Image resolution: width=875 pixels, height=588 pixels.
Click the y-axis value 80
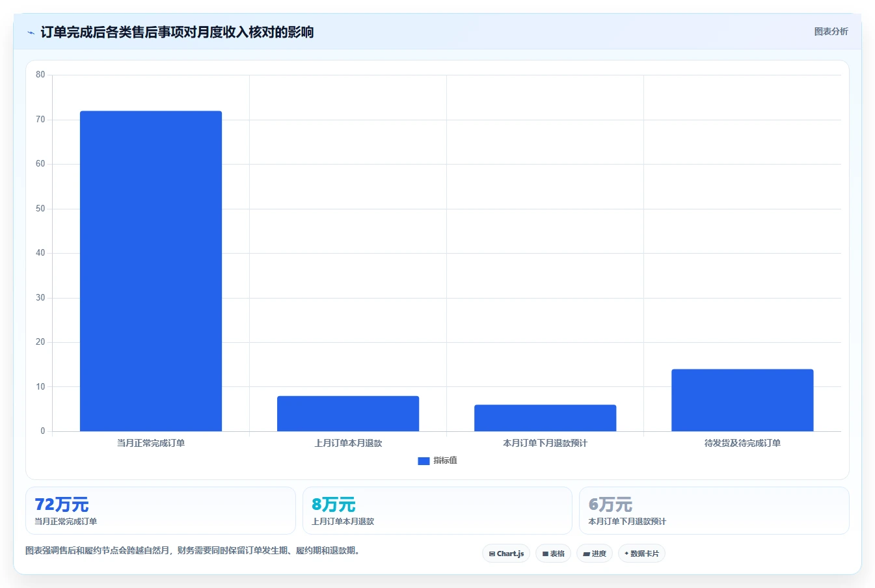40,75
